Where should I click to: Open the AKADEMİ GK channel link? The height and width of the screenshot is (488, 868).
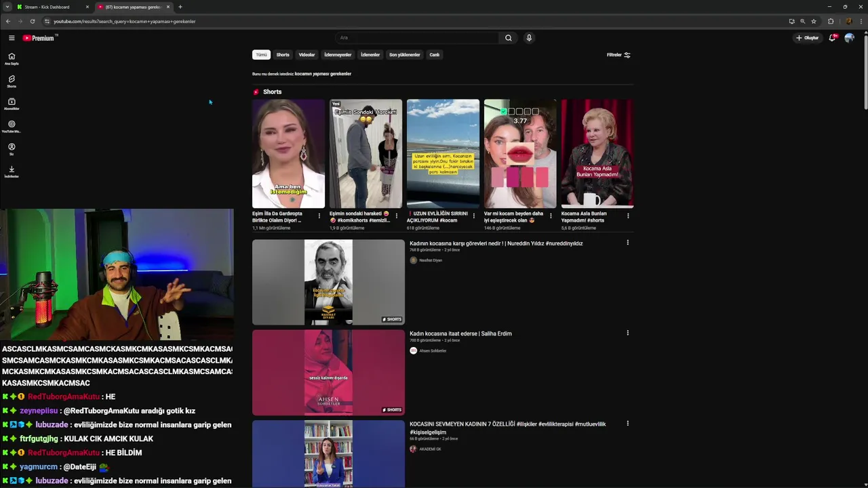click(x=430, y=449)
